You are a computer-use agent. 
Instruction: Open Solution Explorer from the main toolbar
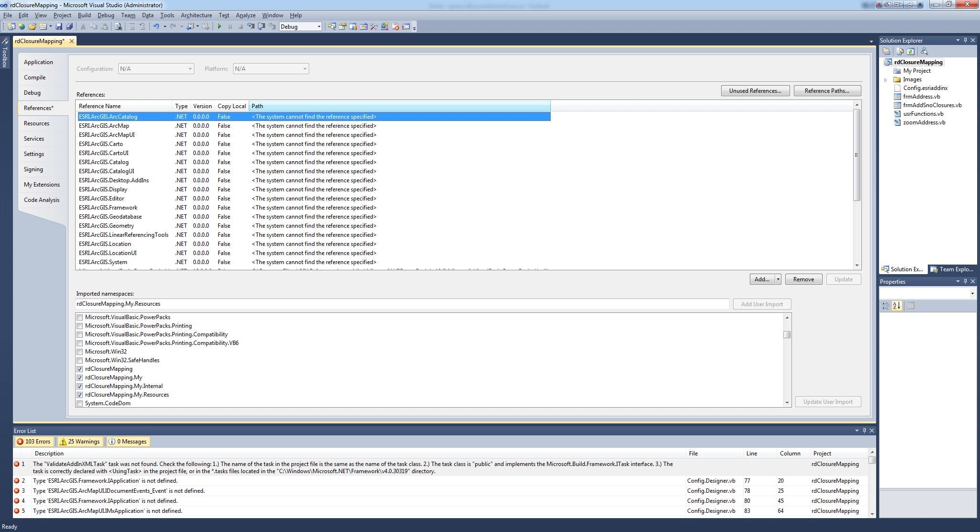click(332, 27)
